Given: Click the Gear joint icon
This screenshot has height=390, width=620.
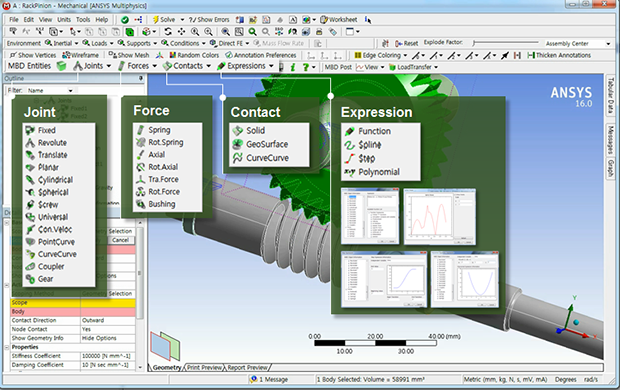Looking at the screenshot, I should pos(30,279).
